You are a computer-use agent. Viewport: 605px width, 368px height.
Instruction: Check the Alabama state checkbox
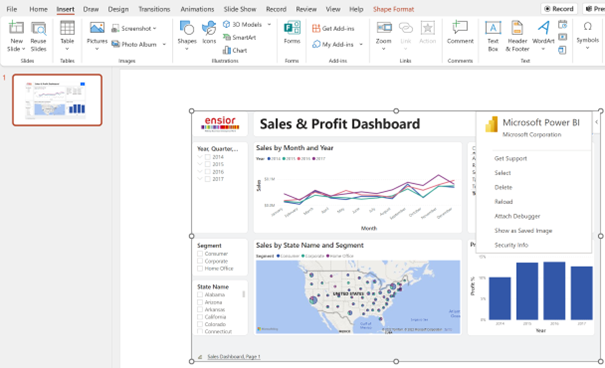(x=200, y=295)
